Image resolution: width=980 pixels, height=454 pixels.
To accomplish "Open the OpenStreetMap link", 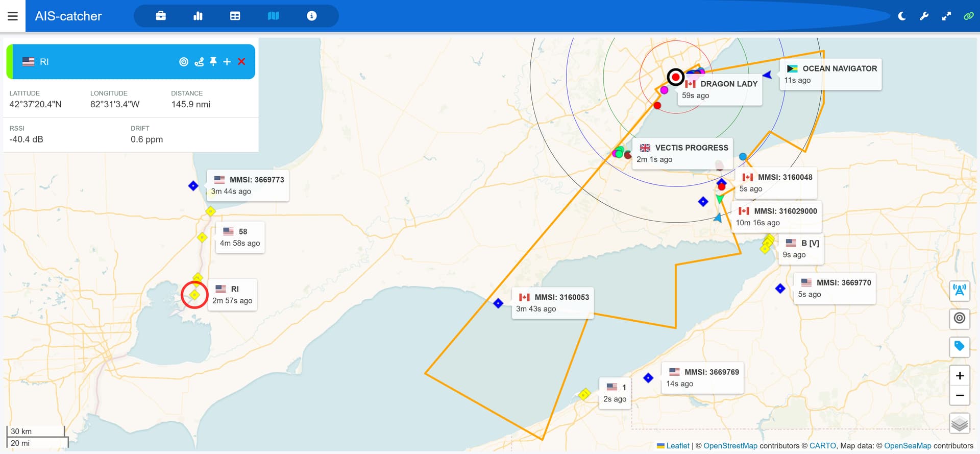I will [x=730, y=446].
